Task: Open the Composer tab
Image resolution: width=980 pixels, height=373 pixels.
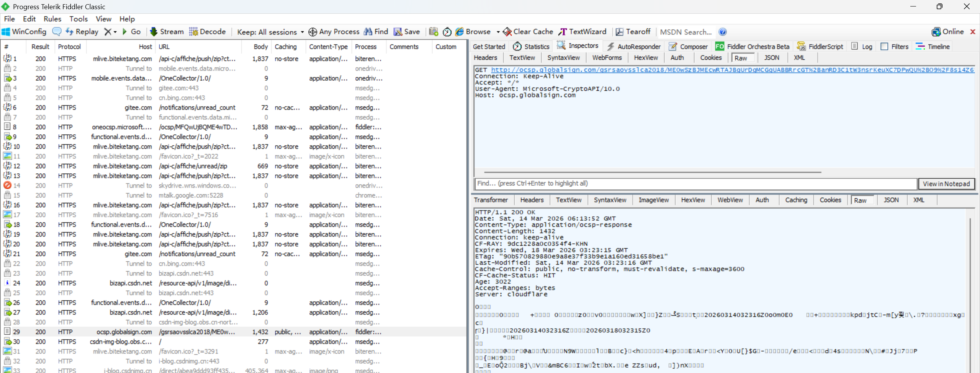Action: (x=688, y=47)
